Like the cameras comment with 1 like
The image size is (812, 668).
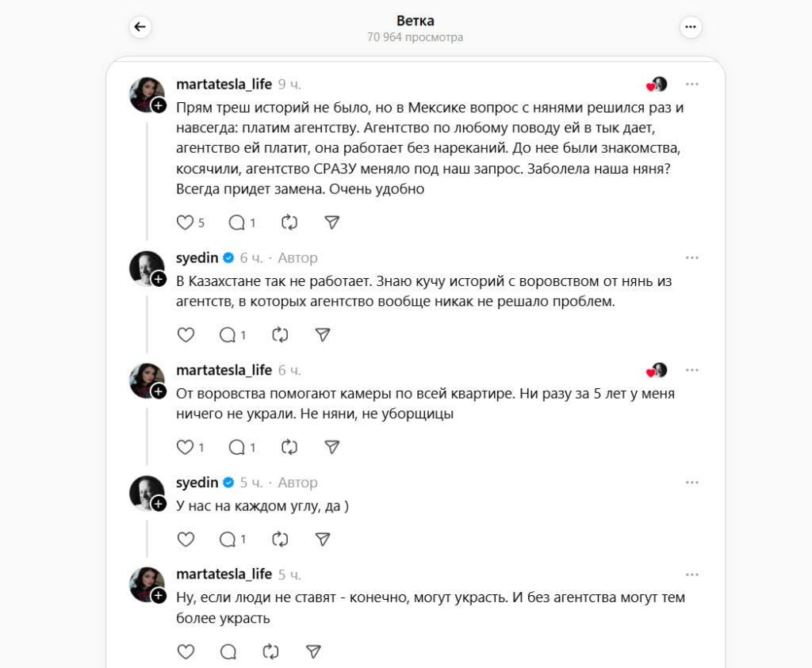coord(186,447)
